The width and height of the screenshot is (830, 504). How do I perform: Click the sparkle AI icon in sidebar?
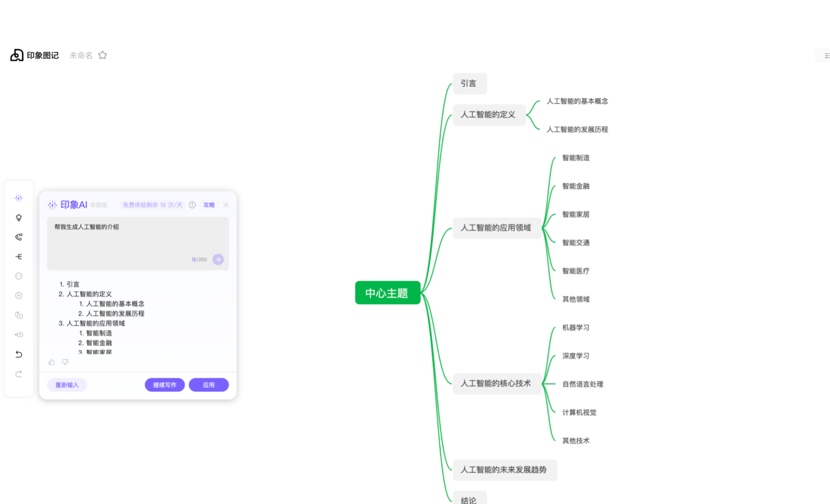(19, 198)
